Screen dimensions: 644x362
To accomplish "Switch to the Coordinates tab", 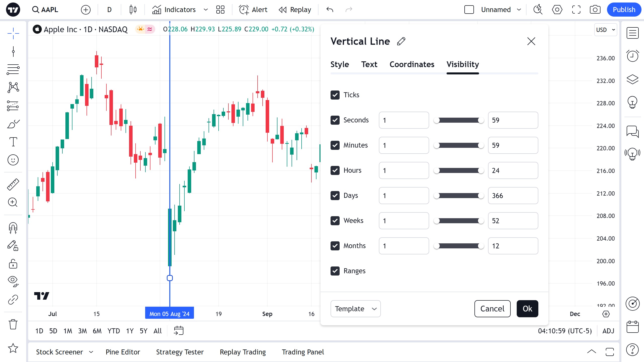I will tap(412, 64).
